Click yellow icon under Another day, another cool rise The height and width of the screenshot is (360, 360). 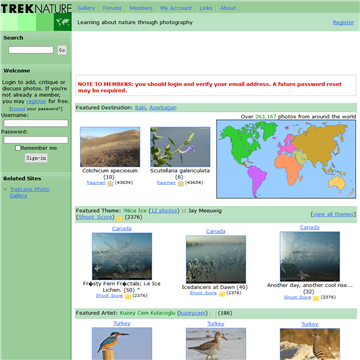click(316, 298)
